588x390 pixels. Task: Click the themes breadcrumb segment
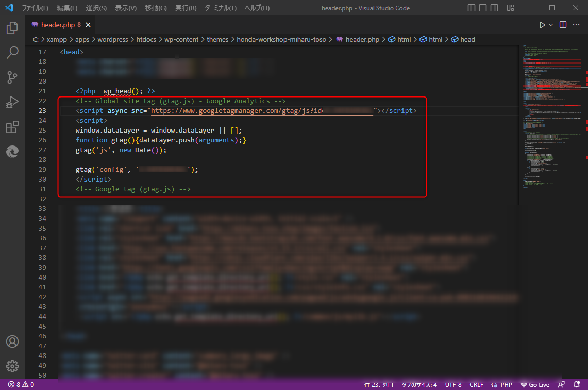(x=217, y=39)
